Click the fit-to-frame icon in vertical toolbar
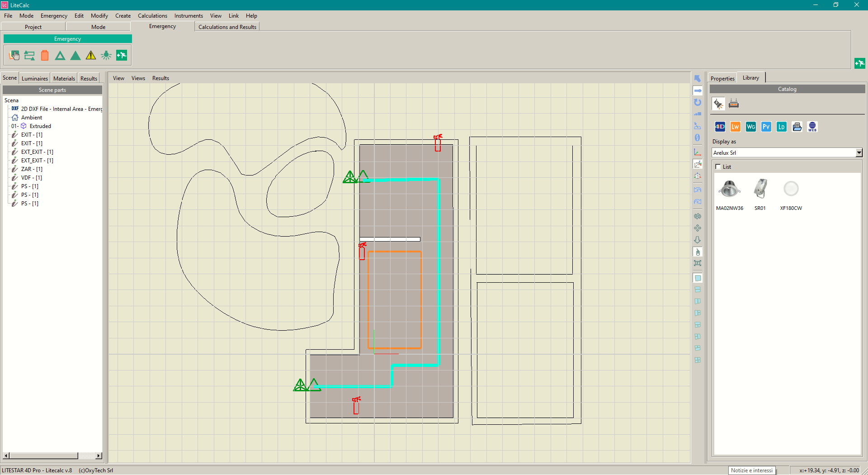868x475 pixels. click(x=698, y=263)
